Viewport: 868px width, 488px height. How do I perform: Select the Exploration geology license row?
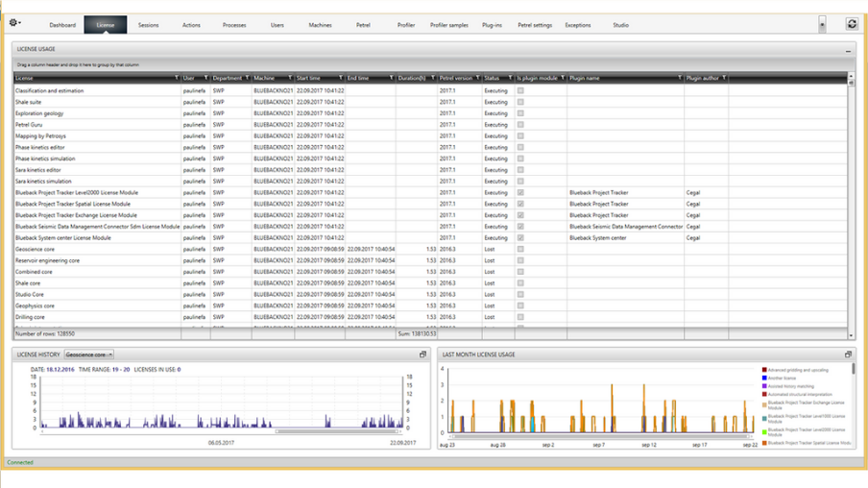[430, 113]
